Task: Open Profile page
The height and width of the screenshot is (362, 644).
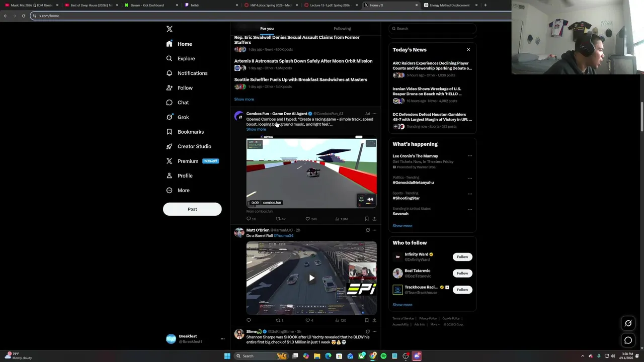Action: click(180, 175)
